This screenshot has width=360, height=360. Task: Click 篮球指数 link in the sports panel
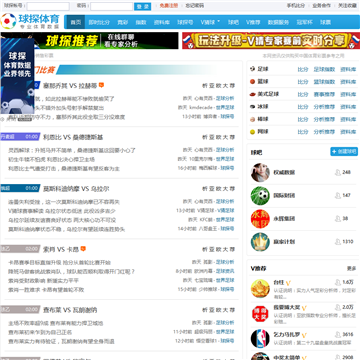(324, 82)
